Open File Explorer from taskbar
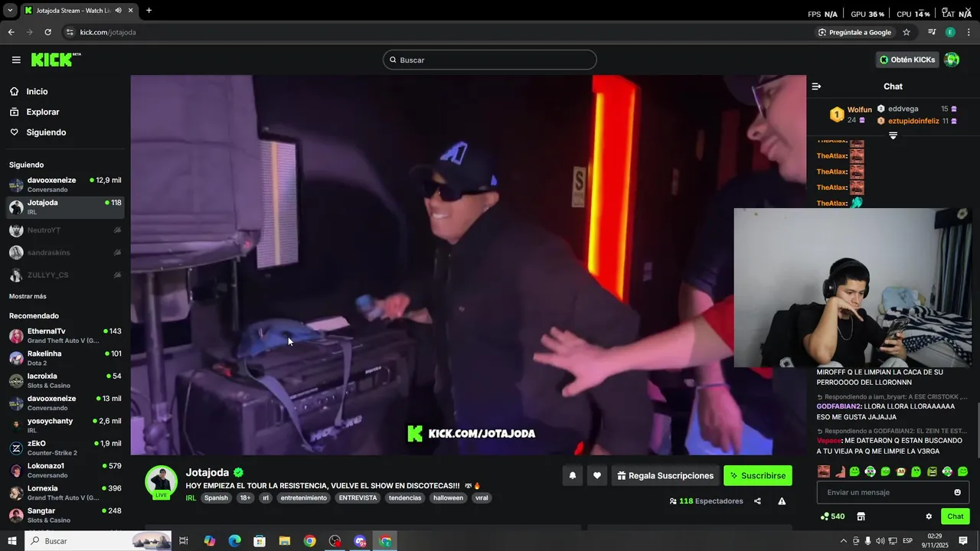Screen dimensions: 980x551 click(x=284, y=541)
